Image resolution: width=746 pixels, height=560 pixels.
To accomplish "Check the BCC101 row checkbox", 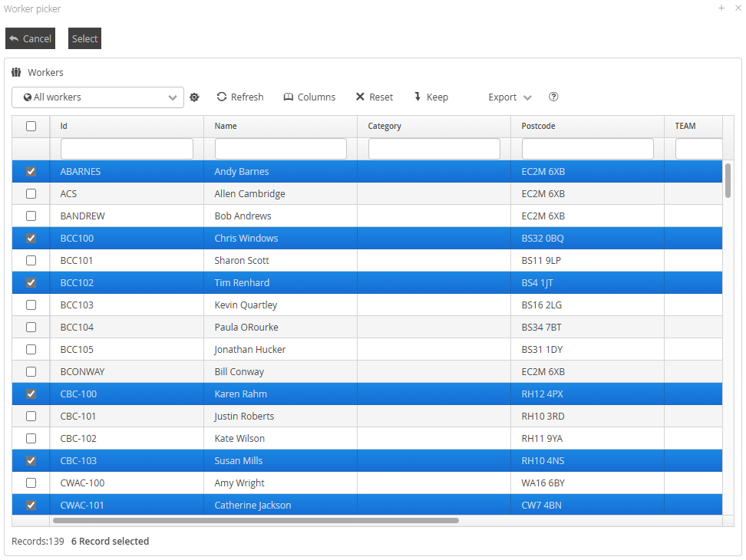I will point(31,261).
